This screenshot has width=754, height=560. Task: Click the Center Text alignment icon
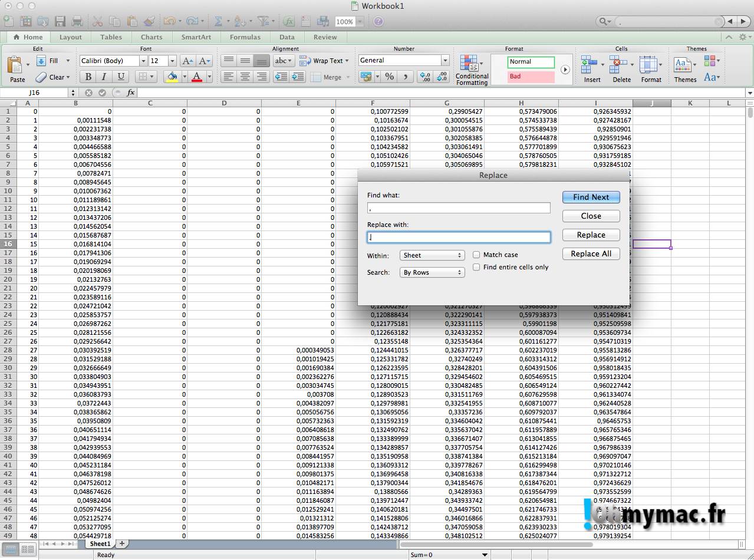pyautogui.click(x=245, y=77)
